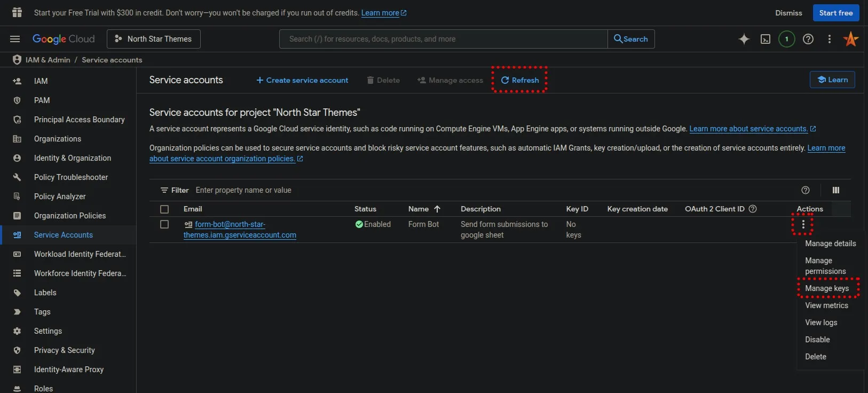868x393 pixels.
Task: Open the Gemini sparkle assistant icon
Action: point(744,39)
